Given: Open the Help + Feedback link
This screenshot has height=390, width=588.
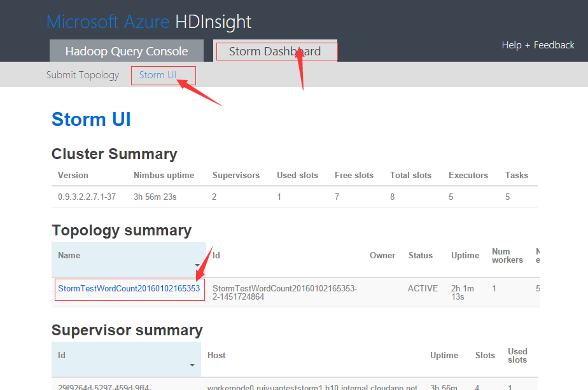Looking at the screenshot, I should pyautogui.click(x=538, y=45).
